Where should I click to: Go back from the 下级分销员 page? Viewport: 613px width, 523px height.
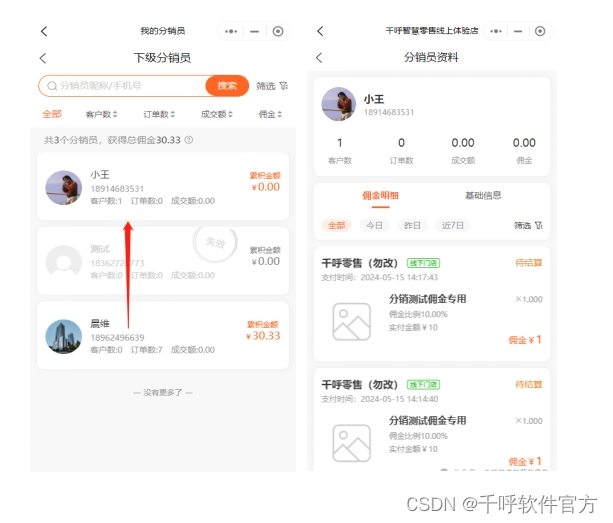coord(43,58)
